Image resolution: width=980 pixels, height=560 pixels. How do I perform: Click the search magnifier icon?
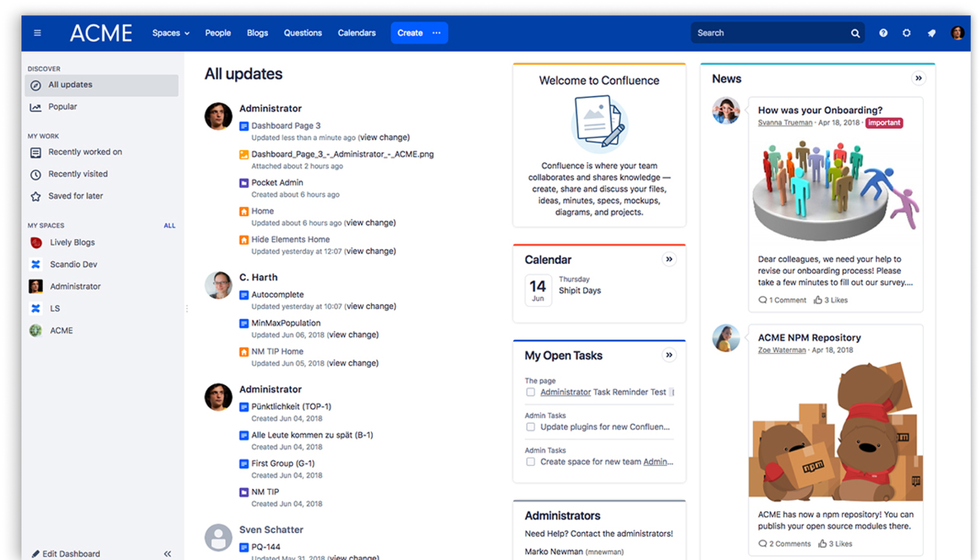855,33
